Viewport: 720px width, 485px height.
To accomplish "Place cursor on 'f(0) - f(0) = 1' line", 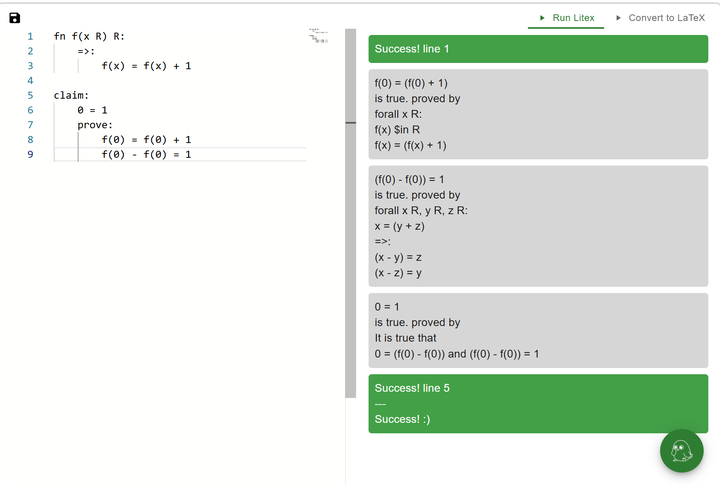I will [180, 154].
